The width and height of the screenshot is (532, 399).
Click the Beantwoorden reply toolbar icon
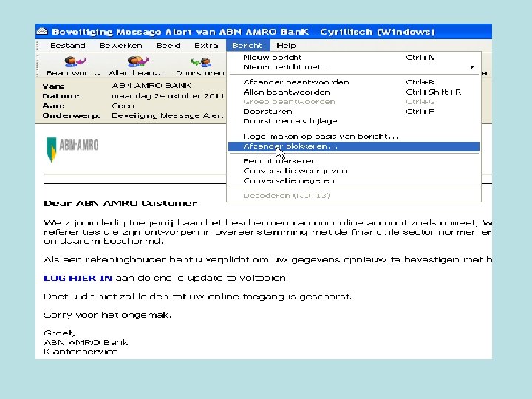pos(74,62)
